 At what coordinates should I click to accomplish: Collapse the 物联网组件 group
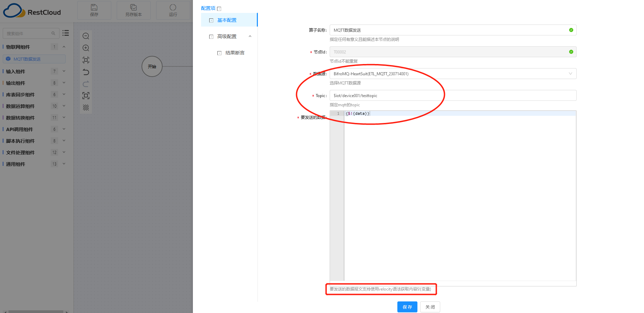tap(64, 47)
